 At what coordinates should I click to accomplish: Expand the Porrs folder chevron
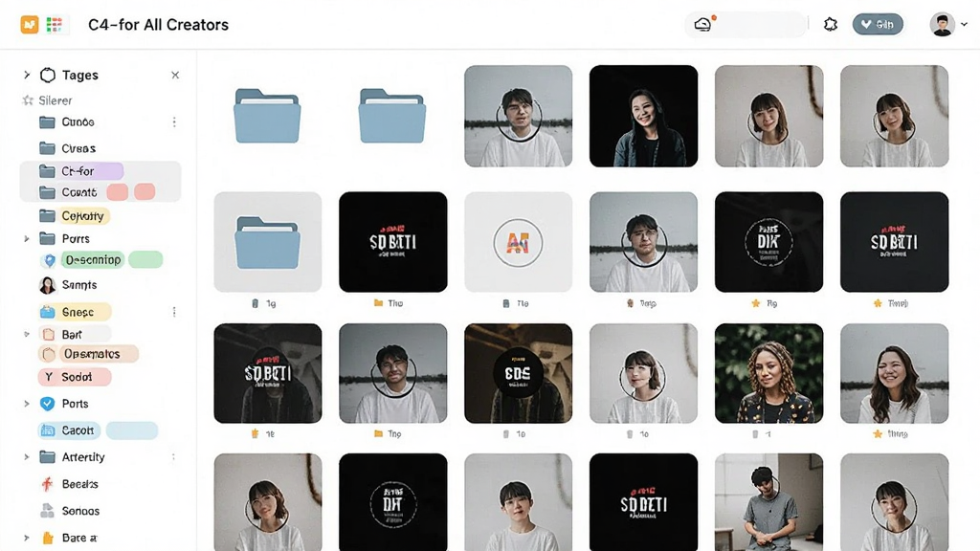[26, 238]
